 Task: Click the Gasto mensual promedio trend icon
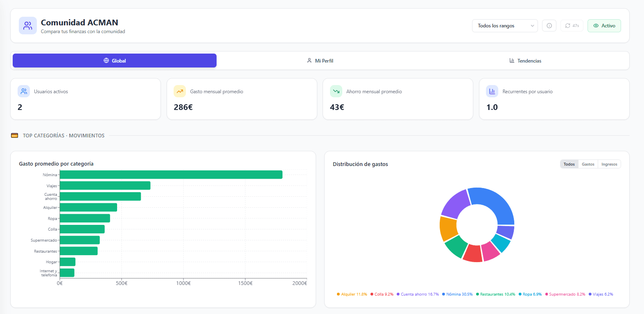[x=180, y=91]
